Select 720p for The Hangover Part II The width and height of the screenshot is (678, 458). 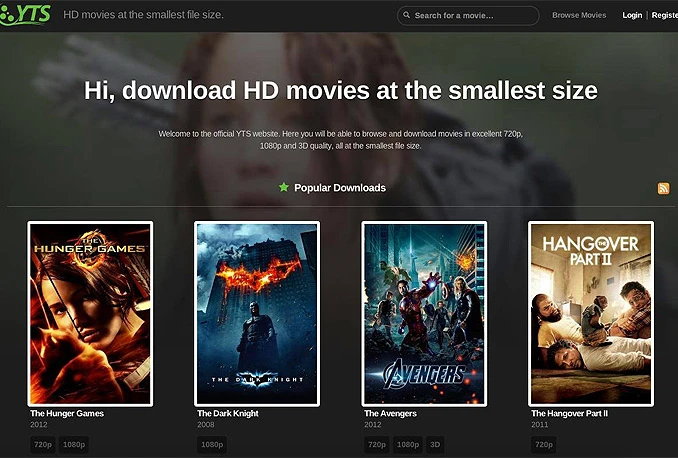[x=544, y=445]
